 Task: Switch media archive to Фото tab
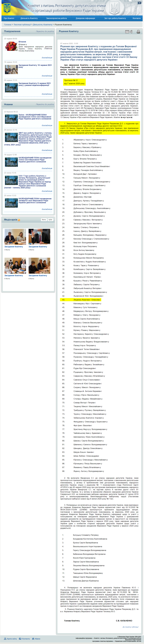tap(44, 220)
